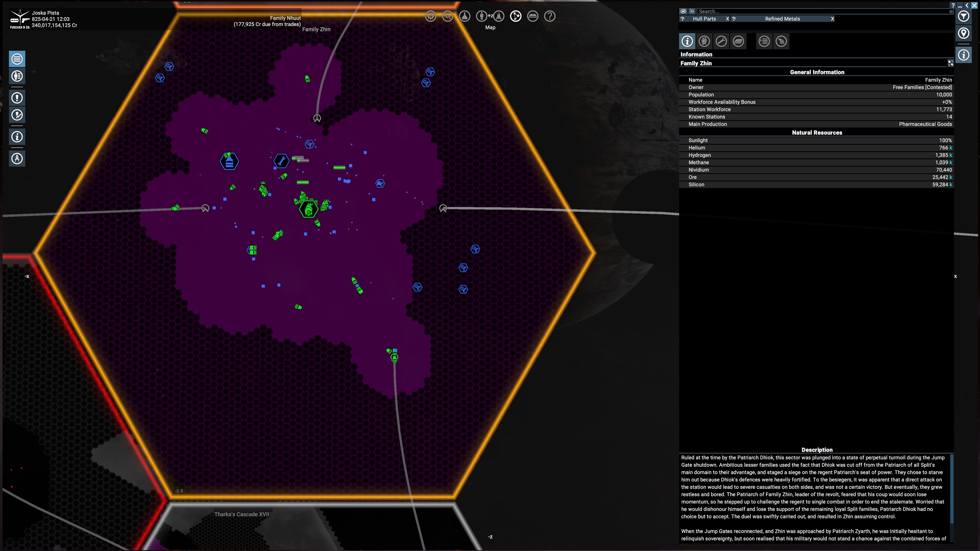Open the Property Owned list icon
This screenshot has width=980, height=551.
click(x=17, y=76)
